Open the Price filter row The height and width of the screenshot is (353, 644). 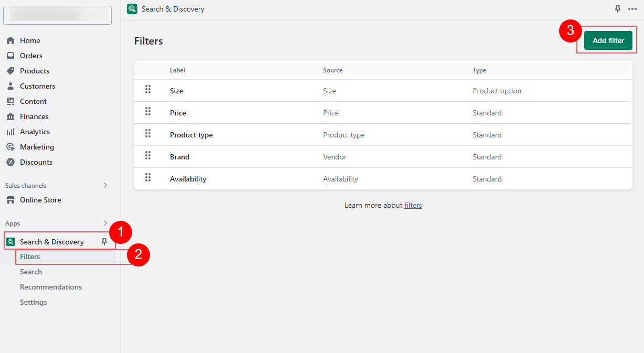[383, 113]
